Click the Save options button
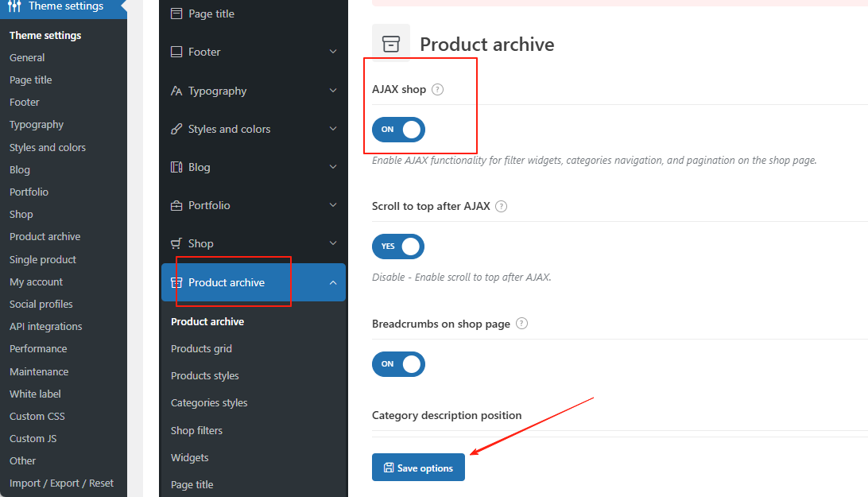Viewport: 868px width, 497px height. pos(418,468)
